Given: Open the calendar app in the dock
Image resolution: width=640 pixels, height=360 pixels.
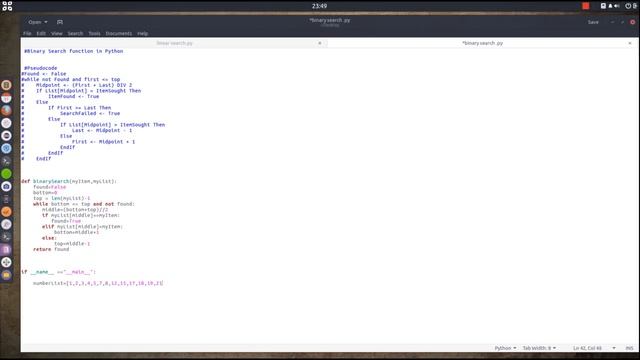Looking at the screenshot, I should pos(6,98).
